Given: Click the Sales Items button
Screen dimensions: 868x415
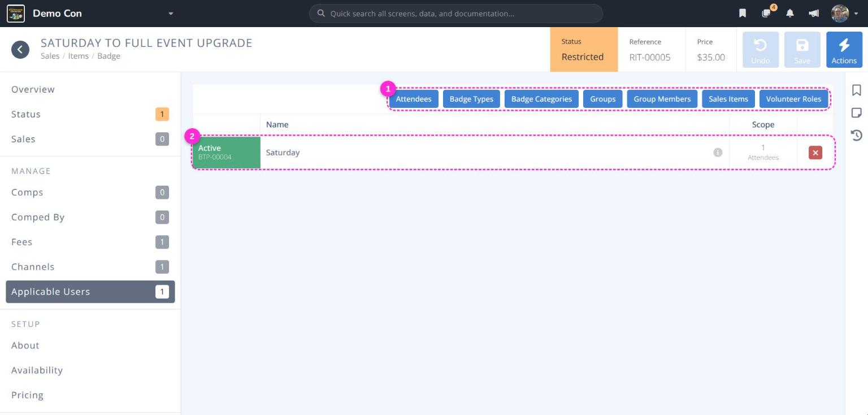Looking at the screenshot, I should (728, 99).
